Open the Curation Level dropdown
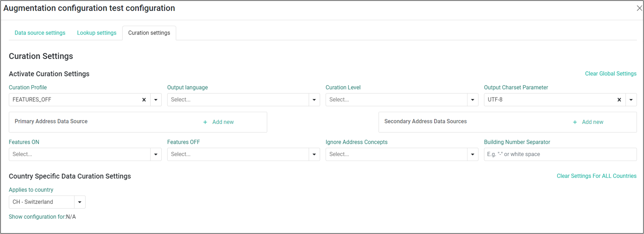The height and width of the screenshot is (234, 644). [402, 100]
